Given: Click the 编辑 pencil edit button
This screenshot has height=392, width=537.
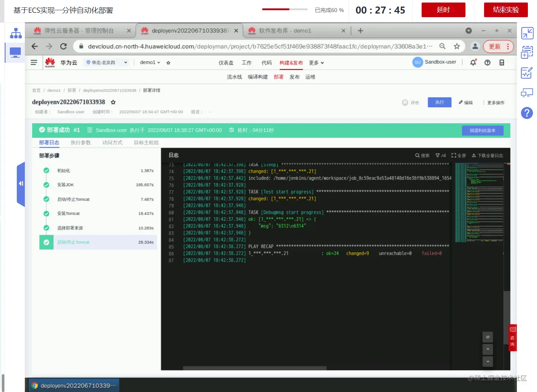Looking at the screenshot, I should pos(466,103).
